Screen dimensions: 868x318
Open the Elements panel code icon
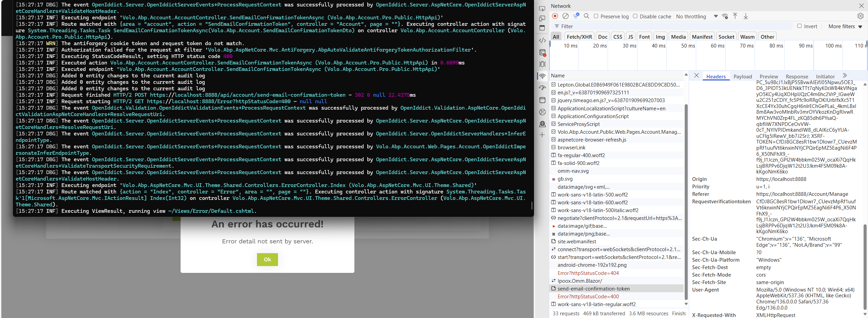click(542, 40)
